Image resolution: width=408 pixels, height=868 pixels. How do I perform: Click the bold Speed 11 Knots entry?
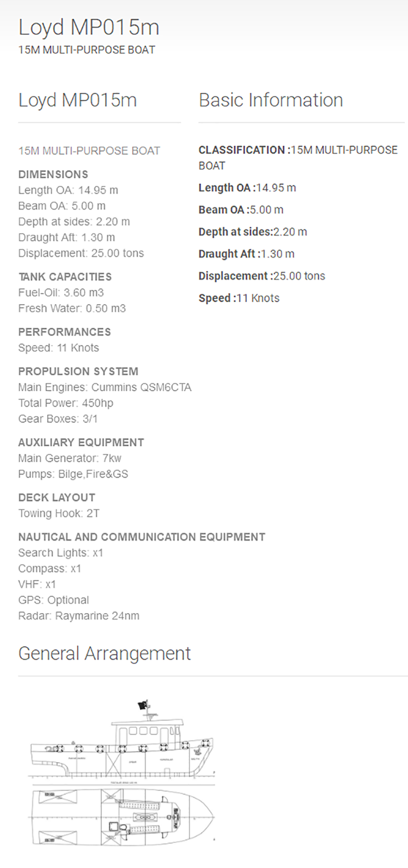point(239,298)
